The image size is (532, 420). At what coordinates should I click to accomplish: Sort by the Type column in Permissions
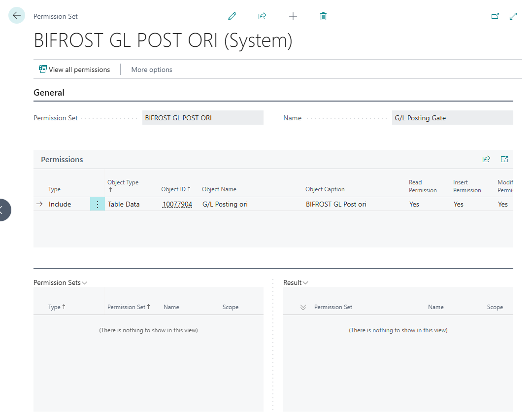coord(54,189)
